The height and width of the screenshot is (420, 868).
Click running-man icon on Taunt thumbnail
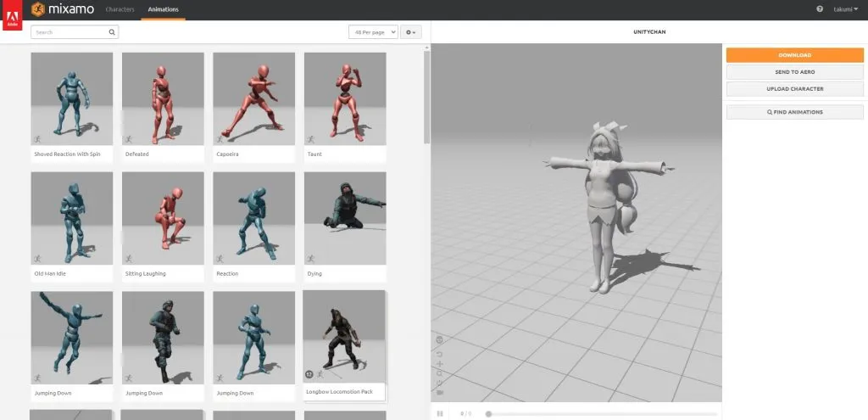click(311, 139)
